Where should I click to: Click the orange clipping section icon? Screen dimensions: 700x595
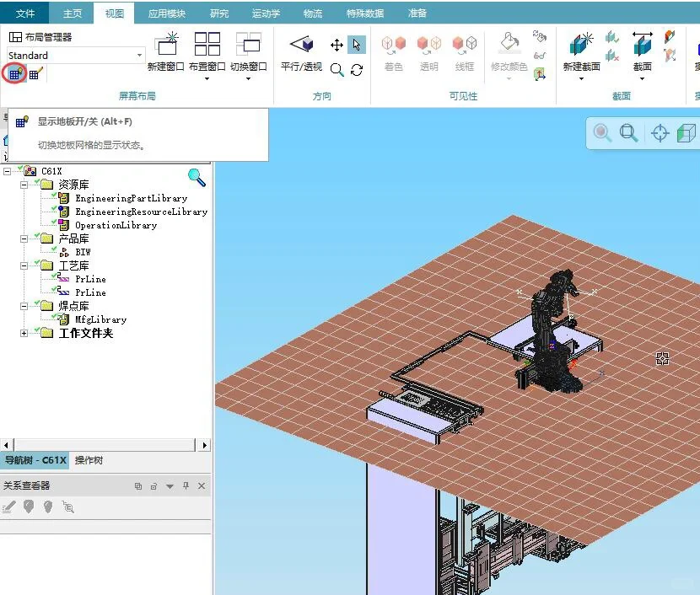670,36
